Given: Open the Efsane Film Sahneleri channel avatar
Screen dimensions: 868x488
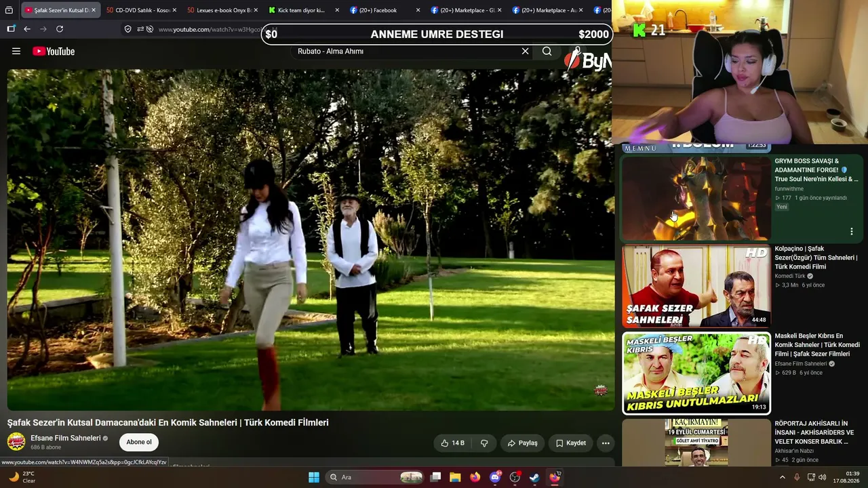Looking at the screenshot, I should 16,442.
